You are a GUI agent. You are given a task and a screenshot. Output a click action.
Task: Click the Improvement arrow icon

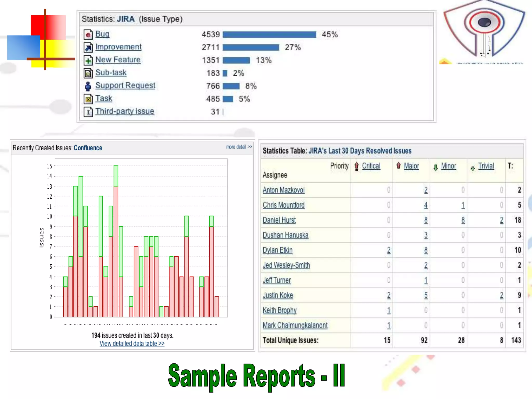(88, 48)
